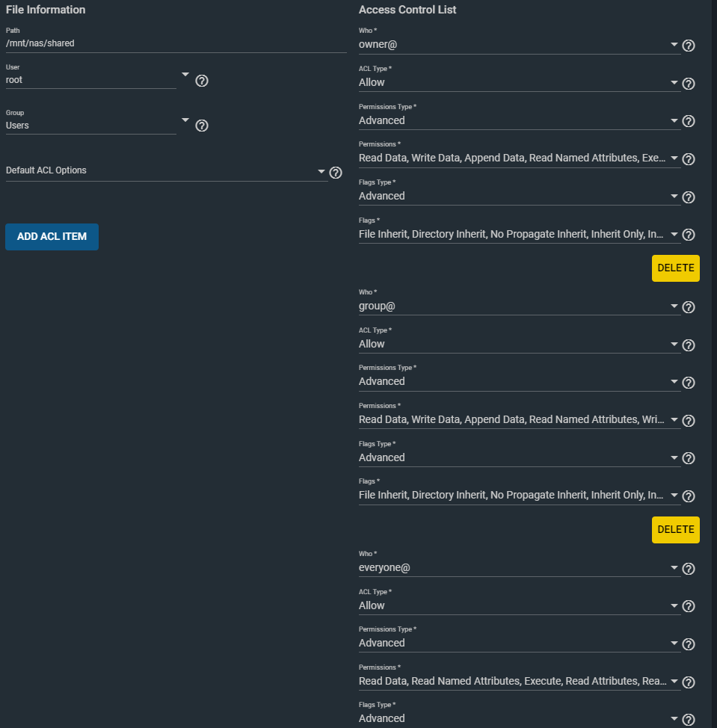Show help for group@ Who field
The width and height of the screenshot is (717, 728).
pyautogui.click(x=689, y=307)
